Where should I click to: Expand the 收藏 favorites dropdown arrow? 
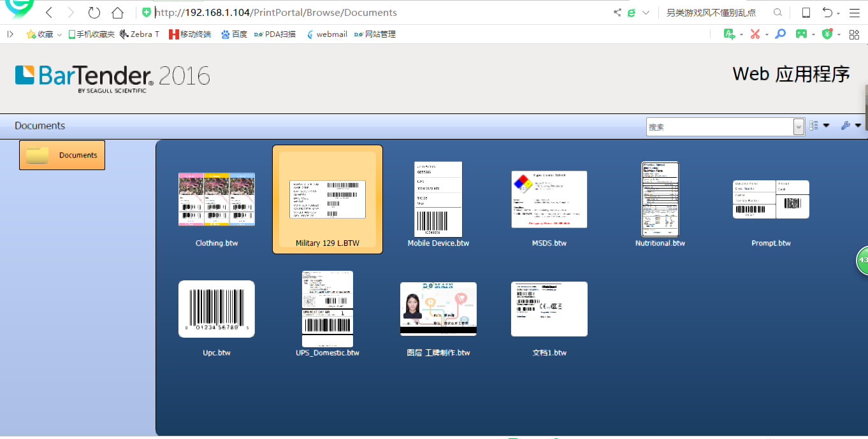coord(59,35)
